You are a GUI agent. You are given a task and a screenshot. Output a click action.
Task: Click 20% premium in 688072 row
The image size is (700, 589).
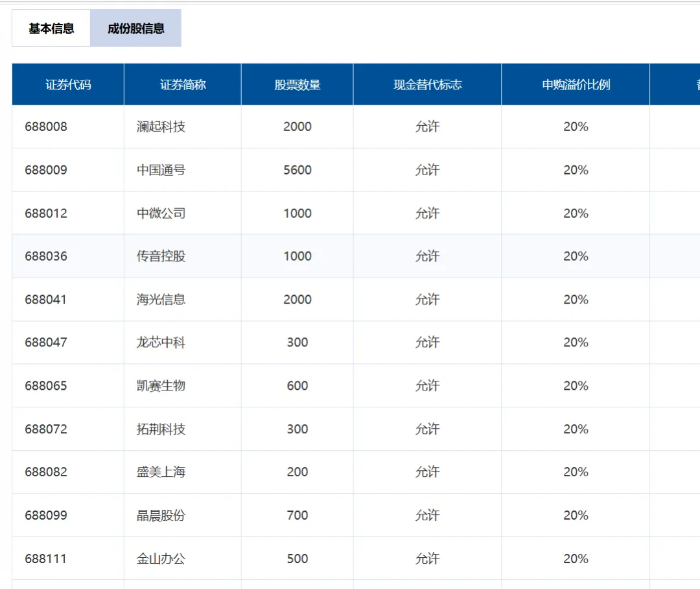(x=576, y=429)
